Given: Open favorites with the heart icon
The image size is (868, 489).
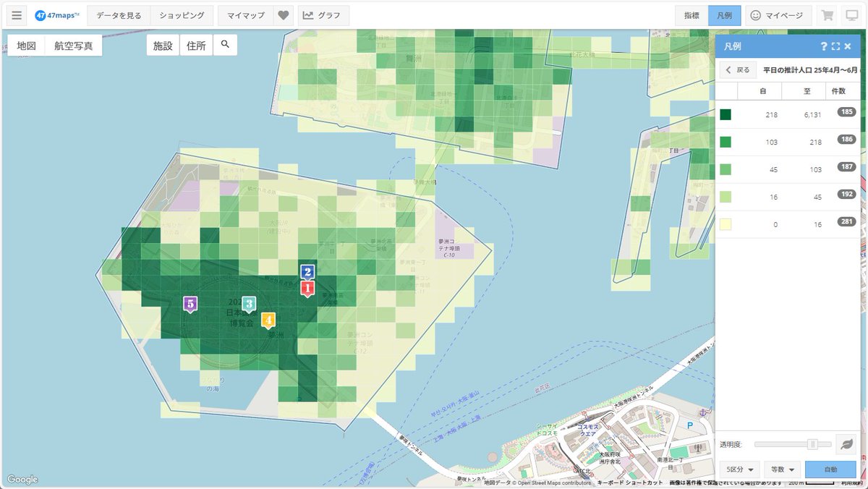Looking at the screenshot, I should coord(284,15).
